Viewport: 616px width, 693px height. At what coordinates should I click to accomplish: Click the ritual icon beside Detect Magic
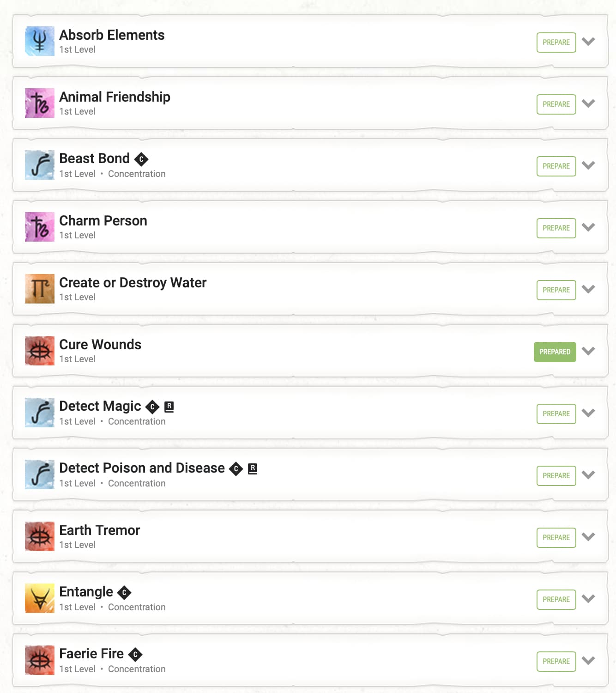coord(169,407)
